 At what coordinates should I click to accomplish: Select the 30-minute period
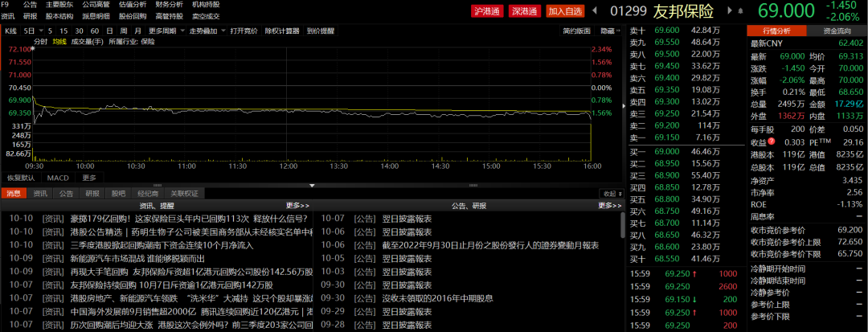click(79, 31)
